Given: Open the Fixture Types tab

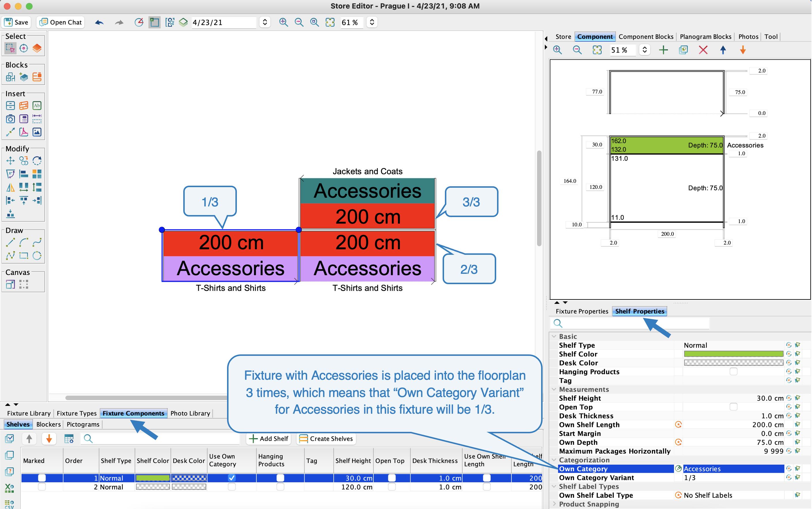Looking at the screenshot, I should coord(76,413).
